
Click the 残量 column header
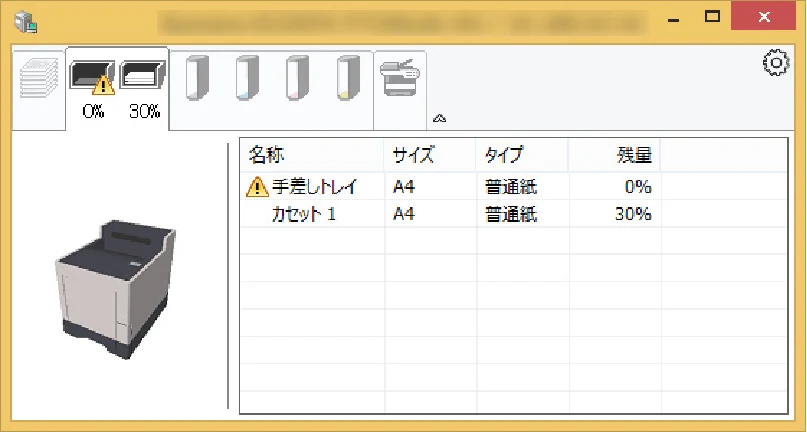click(615, 154)
